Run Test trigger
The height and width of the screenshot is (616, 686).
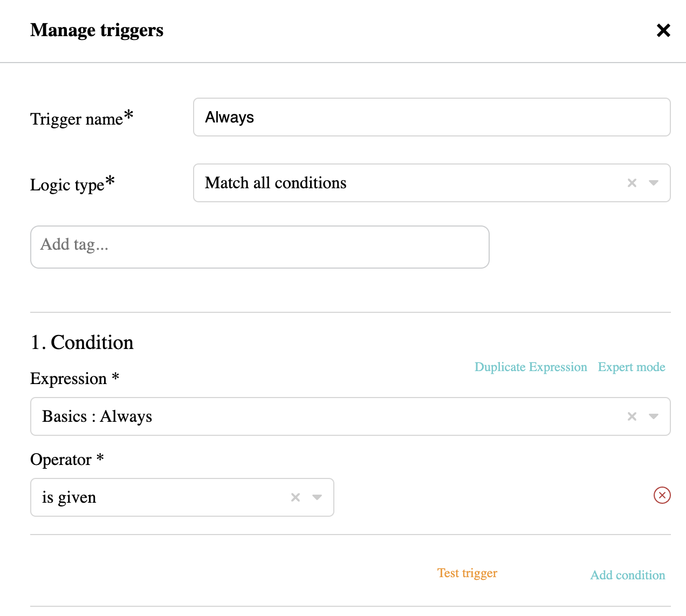(x=467, y=573)
